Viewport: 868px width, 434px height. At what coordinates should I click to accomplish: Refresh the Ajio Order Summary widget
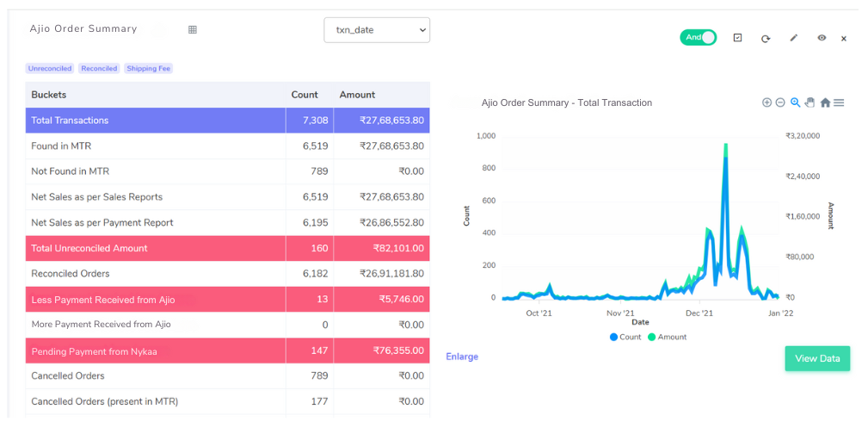(766, 38)
